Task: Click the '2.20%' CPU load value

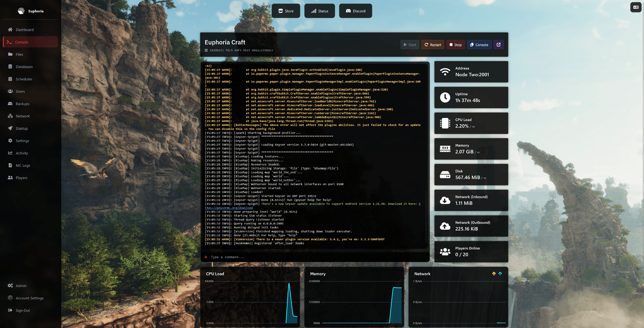Action: (x=462, y=126)
